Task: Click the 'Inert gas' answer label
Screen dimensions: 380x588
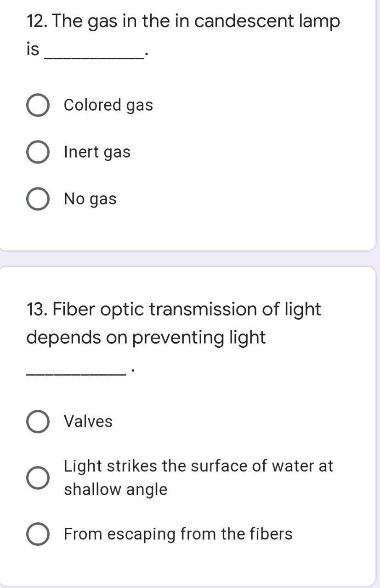Action: tap(97, 152)
